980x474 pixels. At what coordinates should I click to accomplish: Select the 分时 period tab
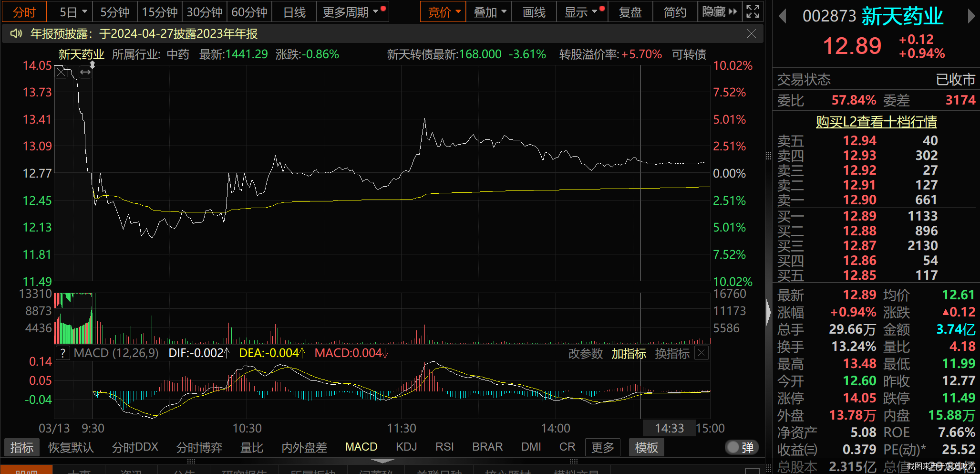point(24,12)
